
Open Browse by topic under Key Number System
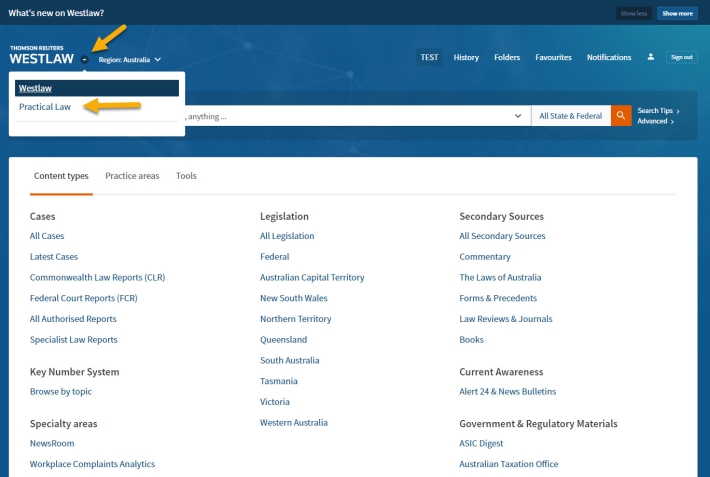coord(61,392)
